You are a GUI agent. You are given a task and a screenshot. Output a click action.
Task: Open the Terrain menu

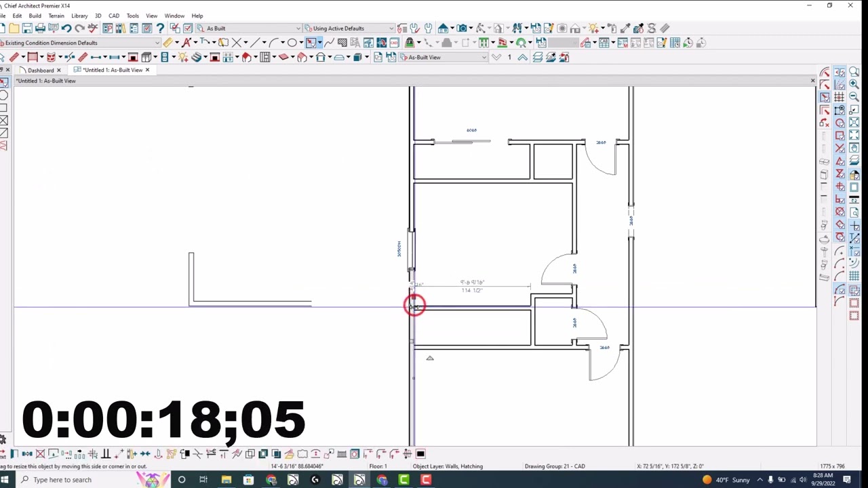pos(56,16)
